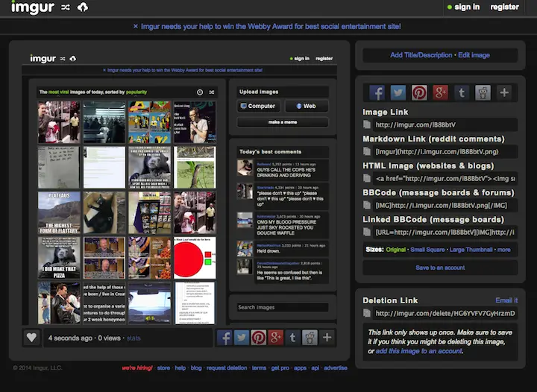The image size is (537, 392).
Task: Click Facebook icon in the bar below image
Action: 224,338
